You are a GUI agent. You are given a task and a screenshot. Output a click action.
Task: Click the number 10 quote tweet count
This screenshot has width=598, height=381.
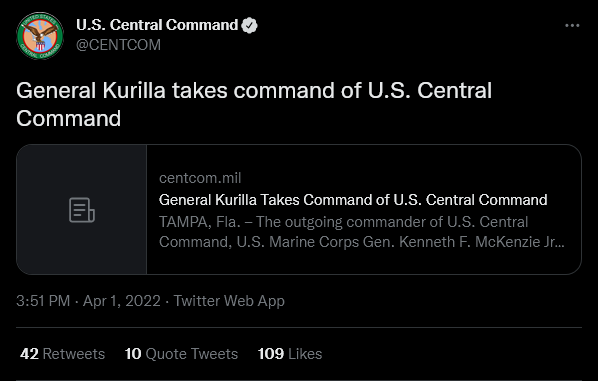click(x=133, y=354)
